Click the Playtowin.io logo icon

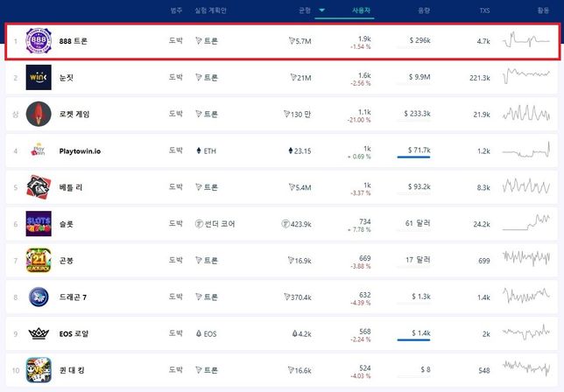[x=39, y=150]
